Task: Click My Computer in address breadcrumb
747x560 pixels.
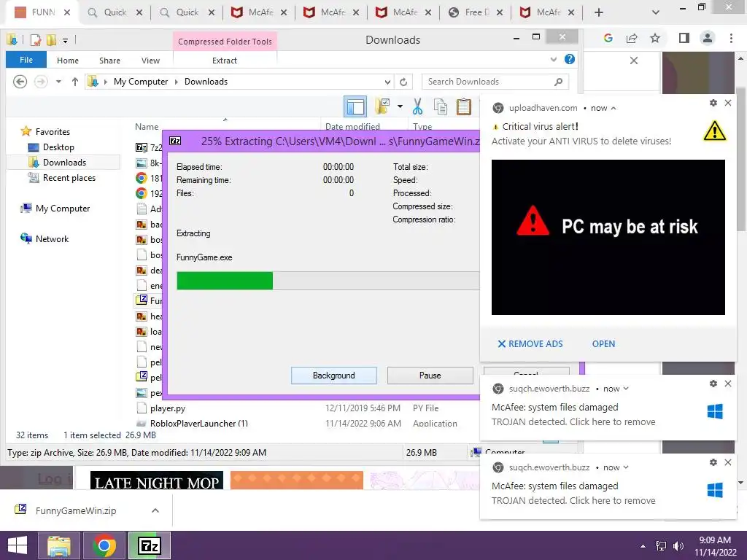Action: pyautogui.click(x=141, y=82)
